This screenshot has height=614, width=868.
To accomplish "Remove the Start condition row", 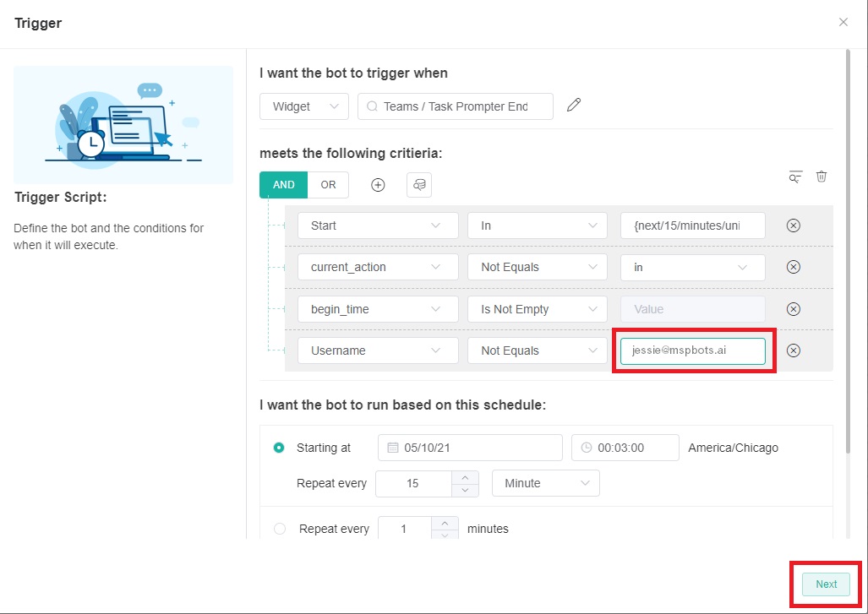I will click(793, 225).
